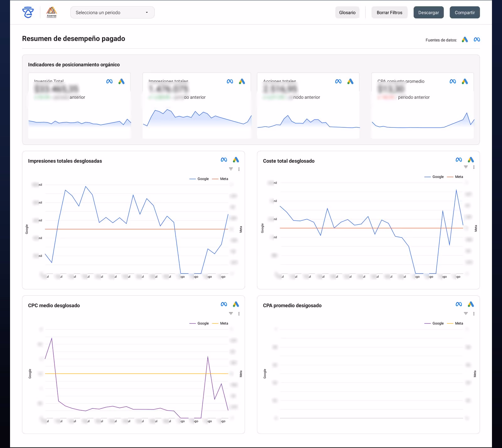Click Meta icon on Inversión Total card
Viewport: 502px width, 448px height.
[109, 82]
